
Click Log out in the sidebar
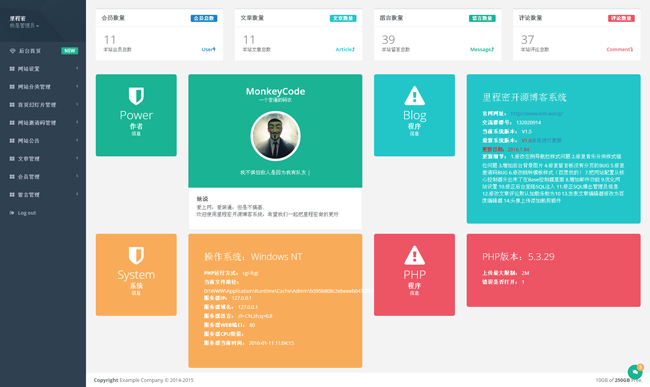27,213
